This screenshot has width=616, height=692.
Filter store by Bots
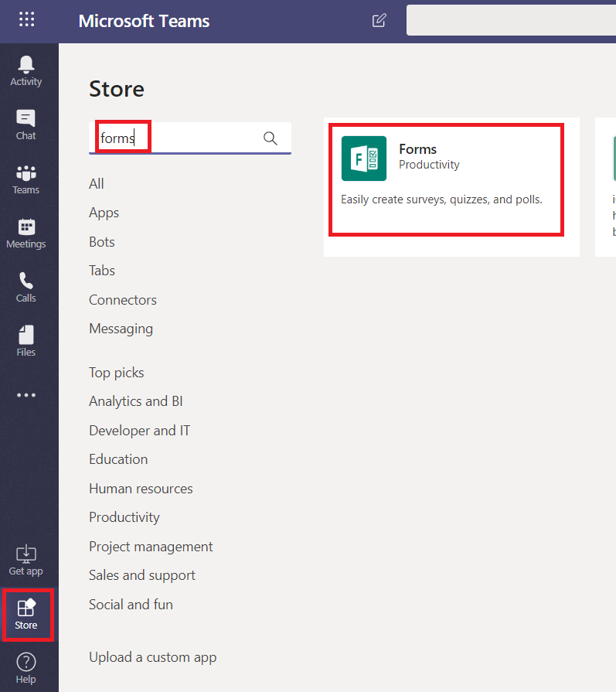point(102,242)
